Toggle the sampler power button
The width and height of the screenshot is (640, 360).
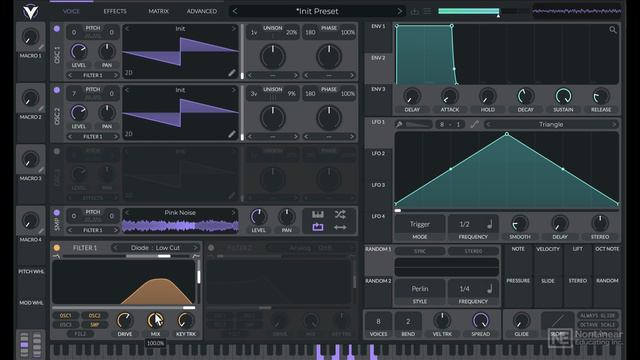57,213
